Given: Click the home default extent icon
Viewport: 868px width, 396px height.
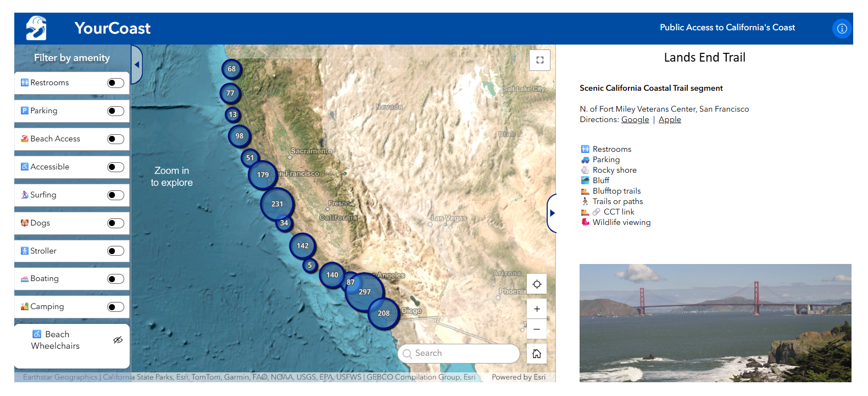Looking at the screenshot, I should pos(537,354).
